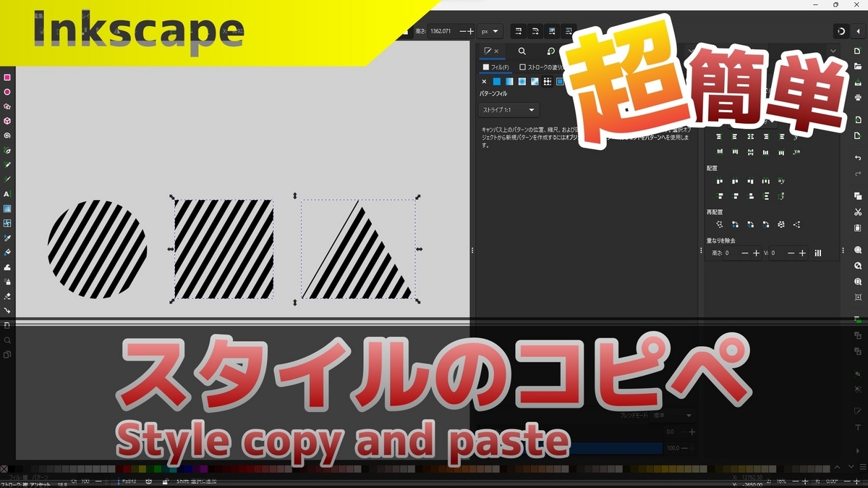Open px unit dropdown

[x=490, y=31]
